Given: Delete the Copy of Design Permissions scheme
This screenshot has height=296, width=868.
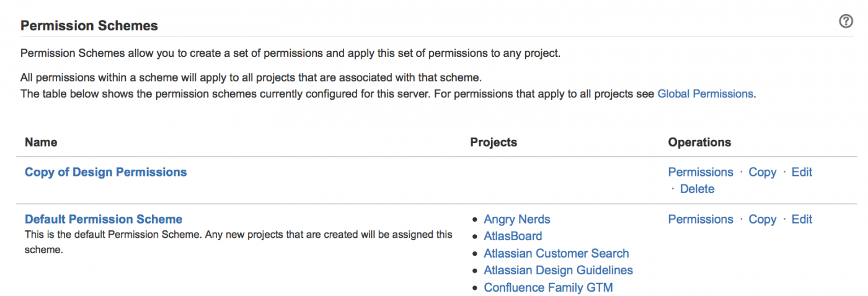Looking at the screenshot, I should [697, 189].
